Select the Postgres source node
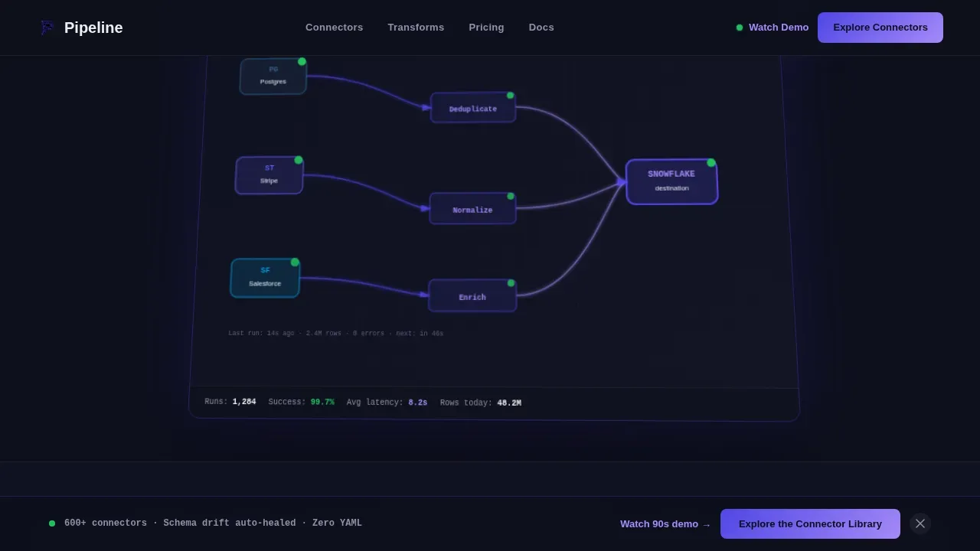The image size is (980, 551). coord(273,77)
